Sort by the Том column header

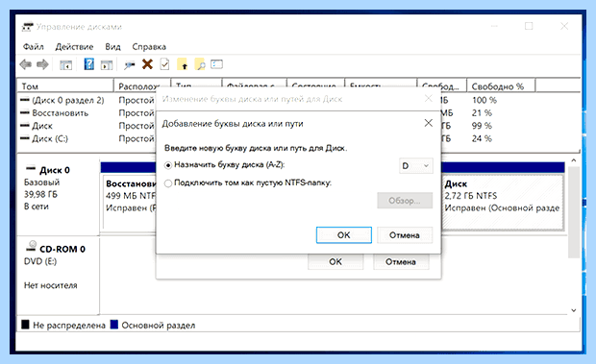(x=65, y=85)
